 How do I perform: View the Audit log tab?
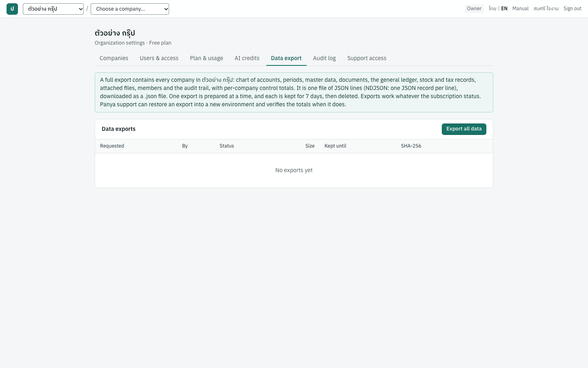[x=324, y=58]
